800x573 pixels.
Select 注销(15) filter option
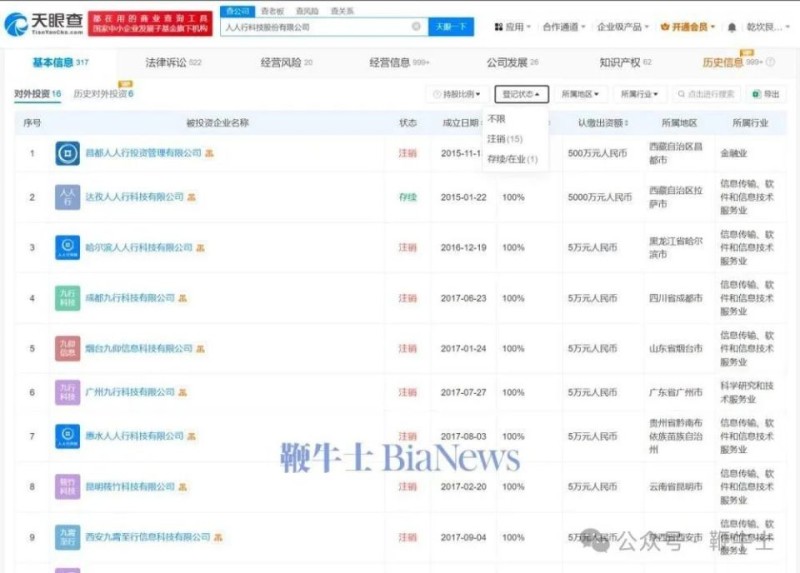(x=505, y=139)
